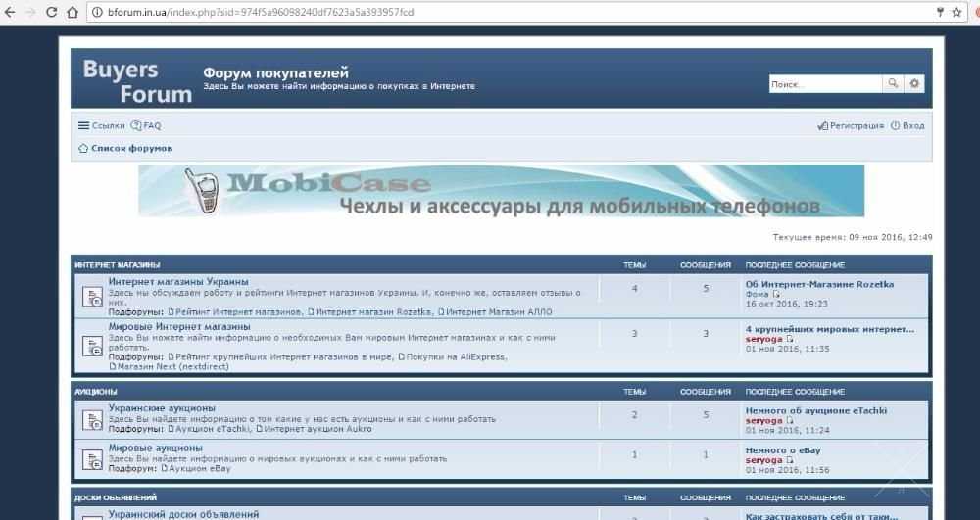Open seryoga profile dated 01 ноя 11:35
Image resolution: width=980 pixels, height=520 pixels.
(x=763, y=339)
